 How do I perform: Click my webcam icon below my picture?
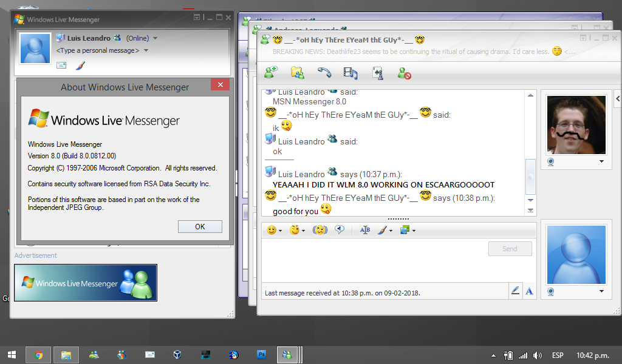(550, 292)
